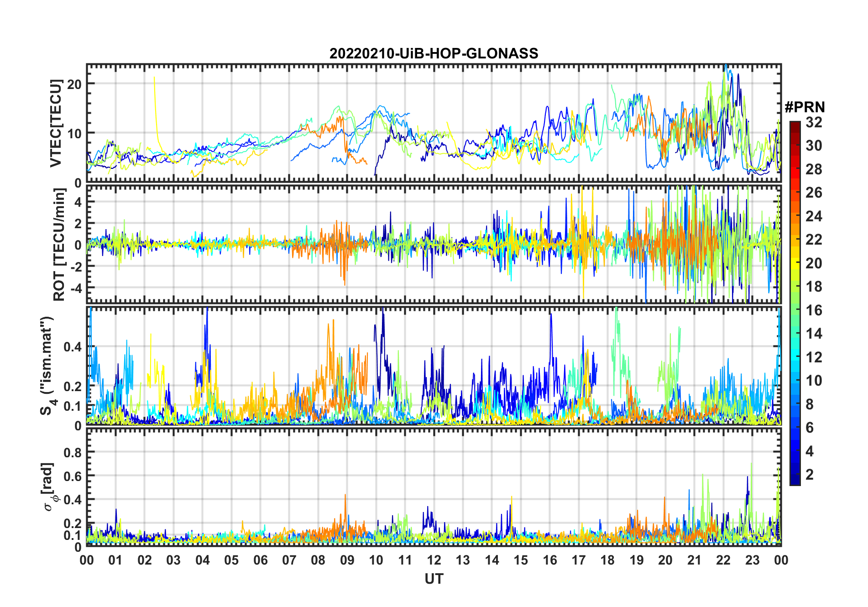
Task: Click colorbar tick label 6
Action: coord(810,428)
